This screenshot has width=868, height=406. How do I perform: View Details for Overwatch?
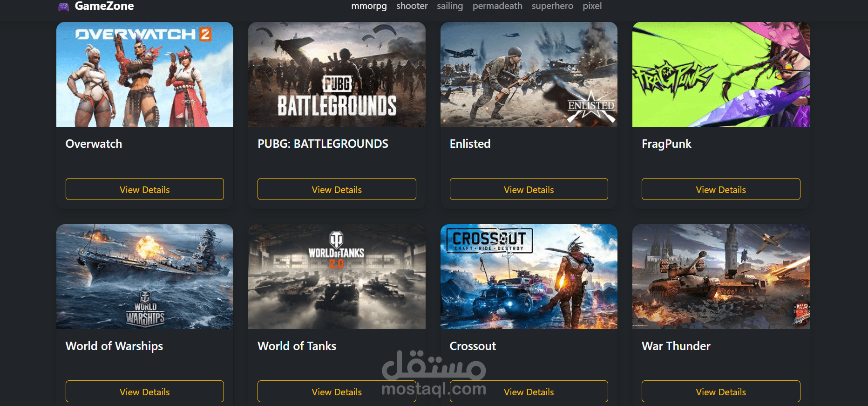[145, 189]
